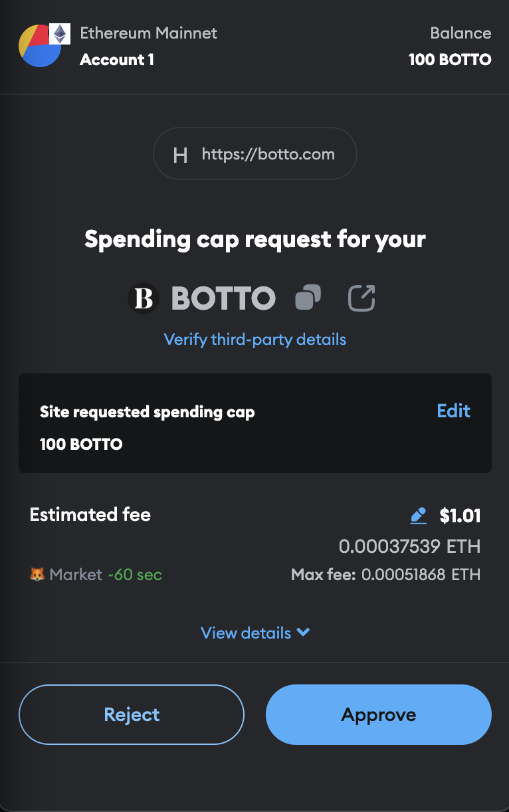The width and height of the screenshot is (509, 812).
Task: Edit gas fee using the pencil icon
Action: [418, 515]
